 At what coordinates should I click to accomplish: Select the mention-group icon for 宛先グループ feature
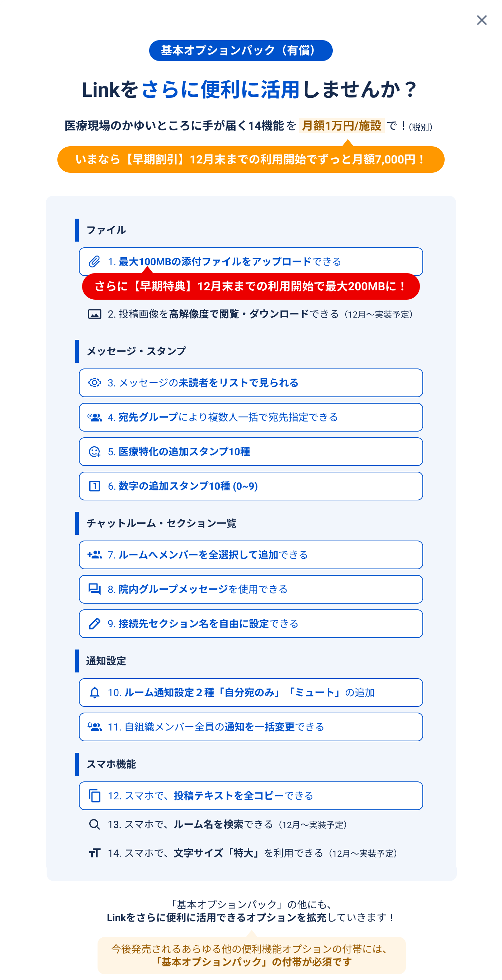(x=94, y=417)
